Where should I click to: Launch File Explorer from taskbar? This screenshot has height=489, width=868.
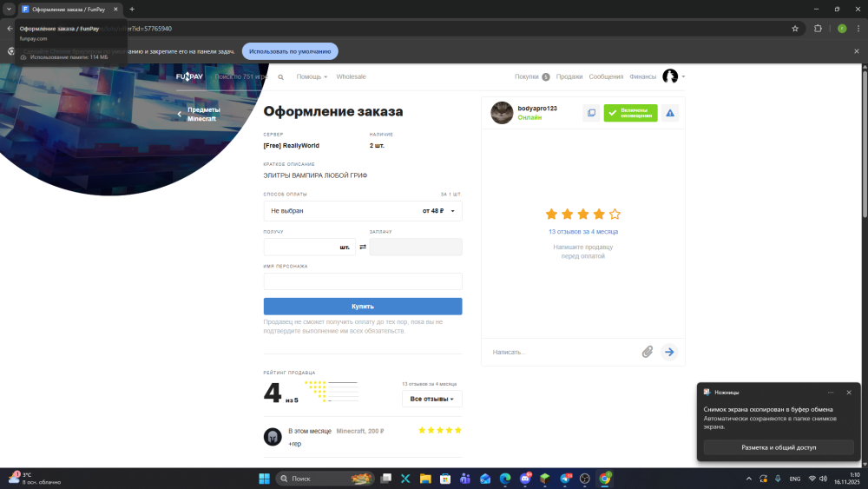click(x=425, y=479)
